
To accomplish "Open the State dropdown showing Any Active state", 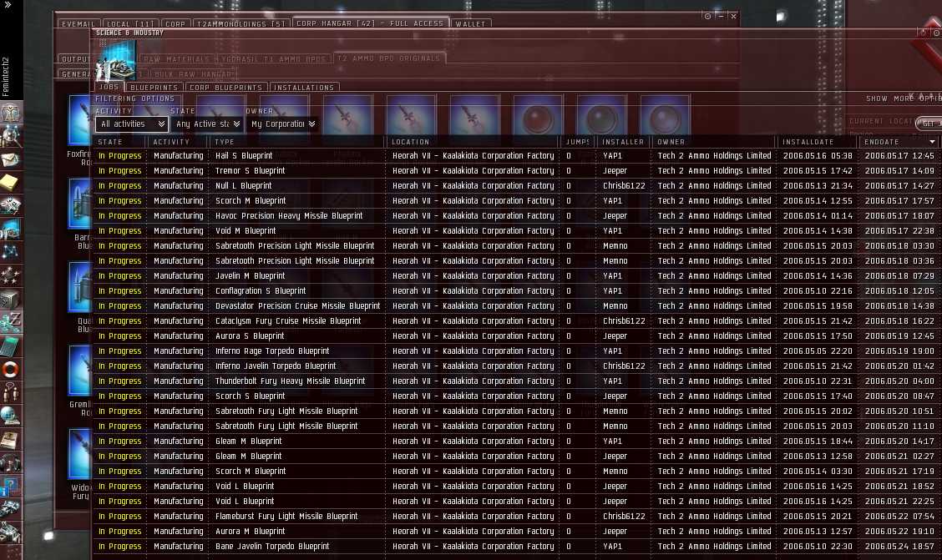I will tap(206, 124).
